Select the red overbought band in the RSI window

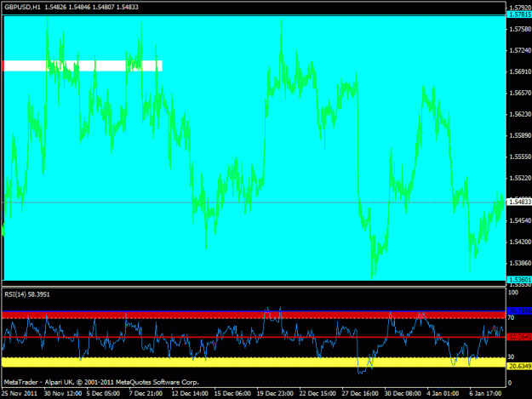click(x=254, y=316)
